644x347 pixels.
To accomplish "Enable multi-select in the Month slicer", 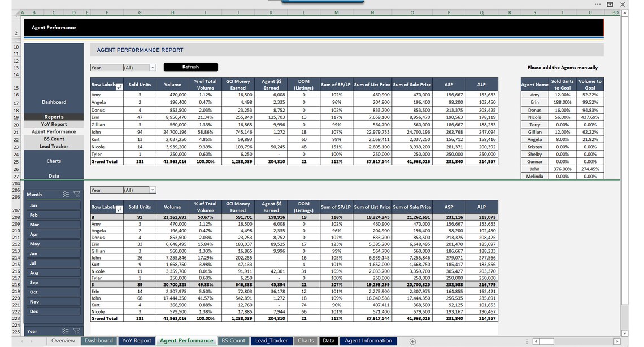I will tap(67, 194).
